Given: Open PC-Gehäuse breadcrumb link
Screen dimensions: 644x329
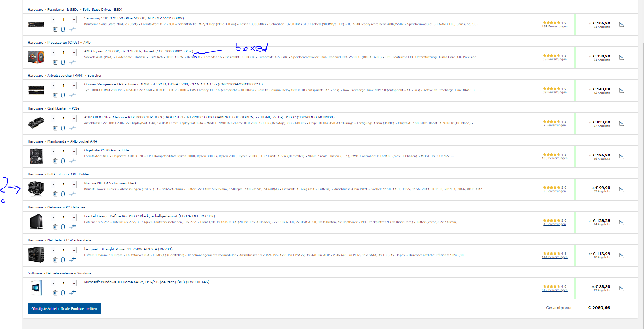Looking at the screenshot, I should (75, 207).
